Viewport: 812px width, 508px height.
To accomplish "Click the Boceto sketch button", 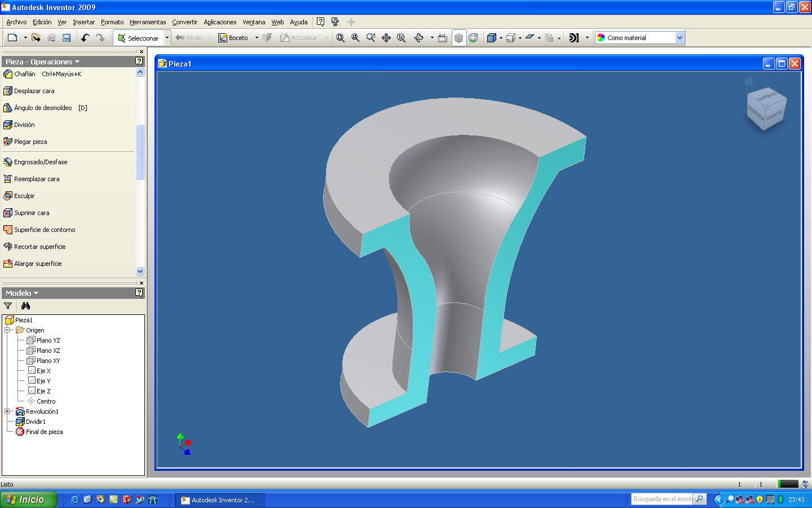I will (233, 38).
